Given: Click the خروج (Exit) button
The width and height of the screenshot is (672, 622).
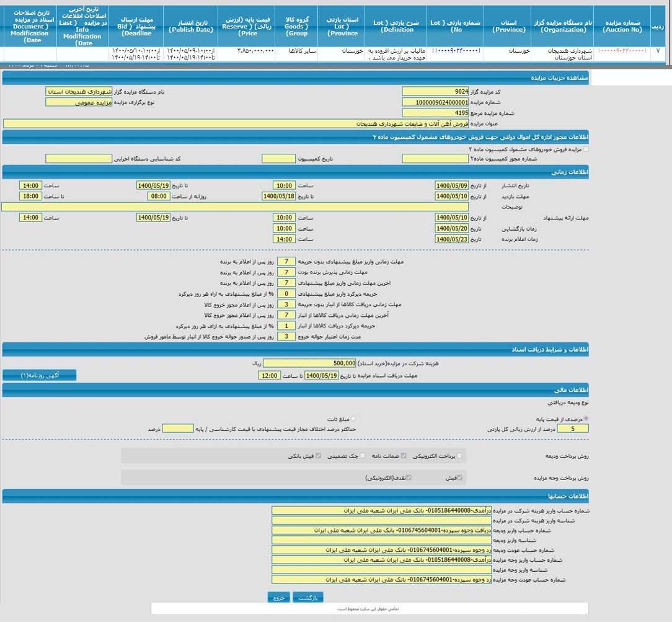Looking at the screenshot, I should click(279, 598).
